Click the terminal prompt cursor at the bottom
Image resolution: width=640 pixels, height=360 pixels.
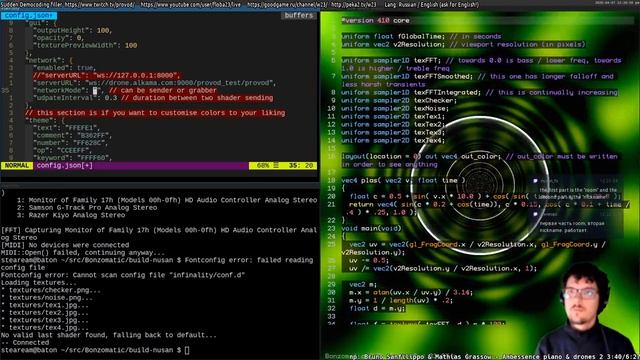coord(187,350)
